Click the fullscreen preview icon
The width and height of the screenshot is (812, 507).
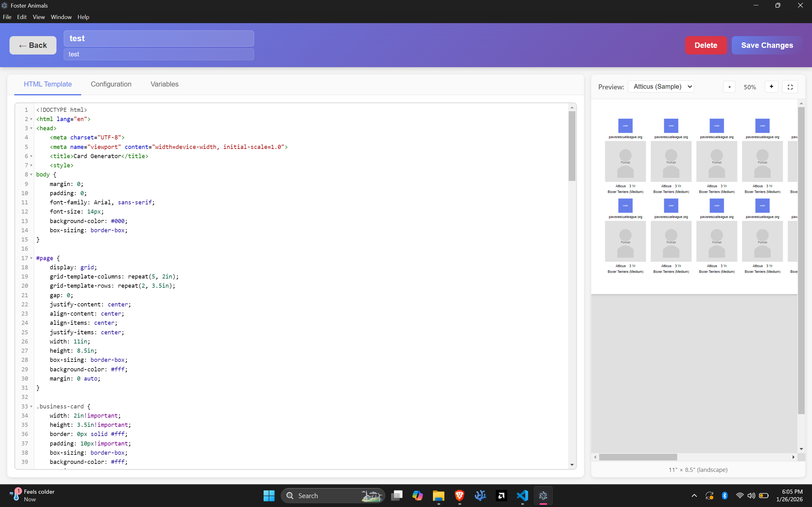point(790,87)
